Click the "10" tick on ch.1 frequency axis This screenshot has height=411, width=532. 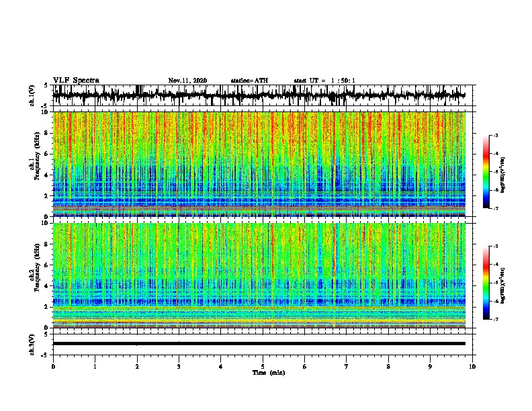coord(45,112)
